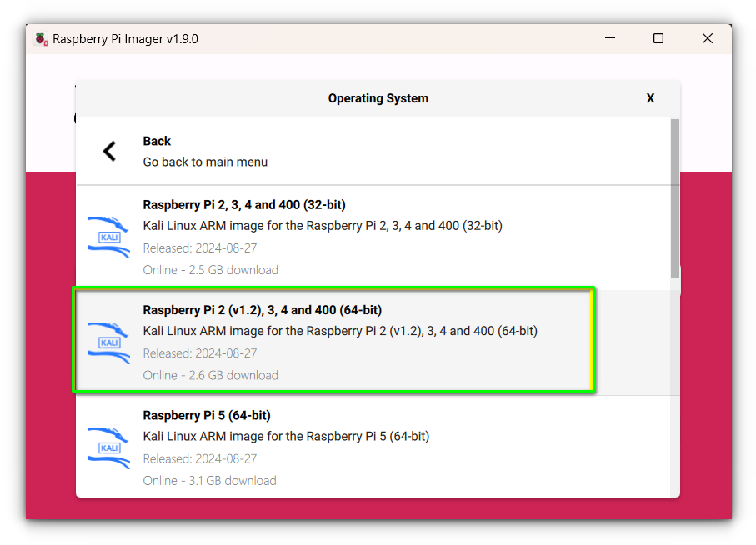The width and height of the screenshot is (756, 545).
Task: Select the "Back" menu entry label
Action: pyautogui.click(x=157, y=141)
